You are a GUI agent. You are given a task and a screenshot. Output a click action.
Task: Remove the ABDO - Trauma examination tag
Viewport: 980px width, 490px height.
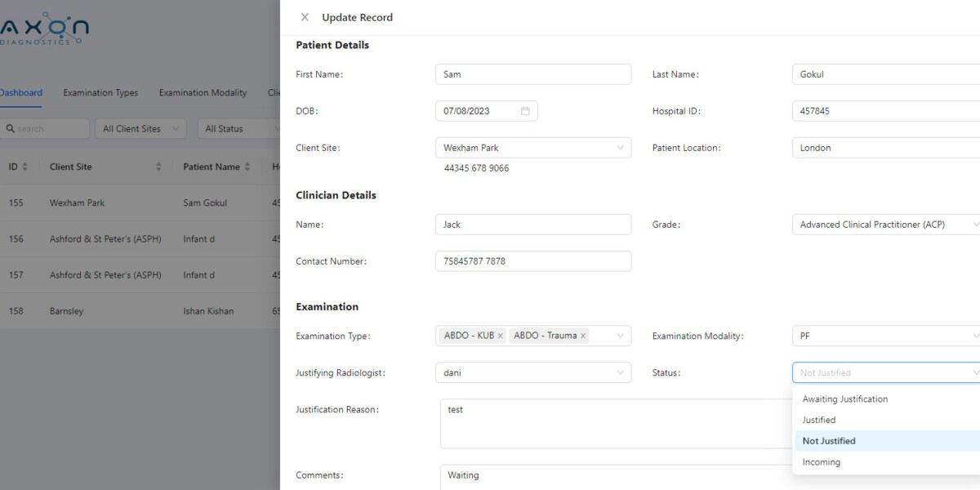(x=582, y=335)
